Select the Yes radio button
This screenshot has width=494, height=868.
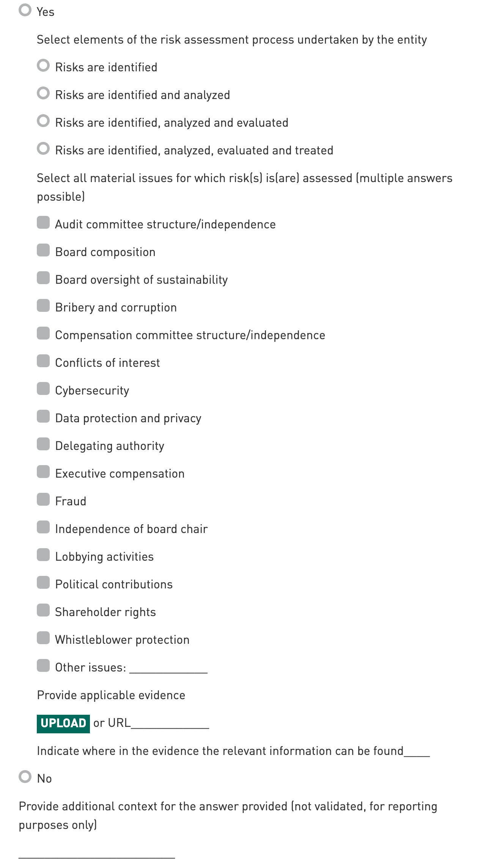pyautogui.click(x=25, y=10)
